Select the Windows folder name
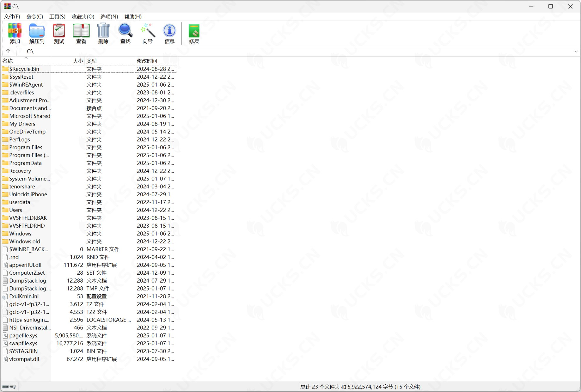This screenshot has width=581, height=392. coord(20,234)
